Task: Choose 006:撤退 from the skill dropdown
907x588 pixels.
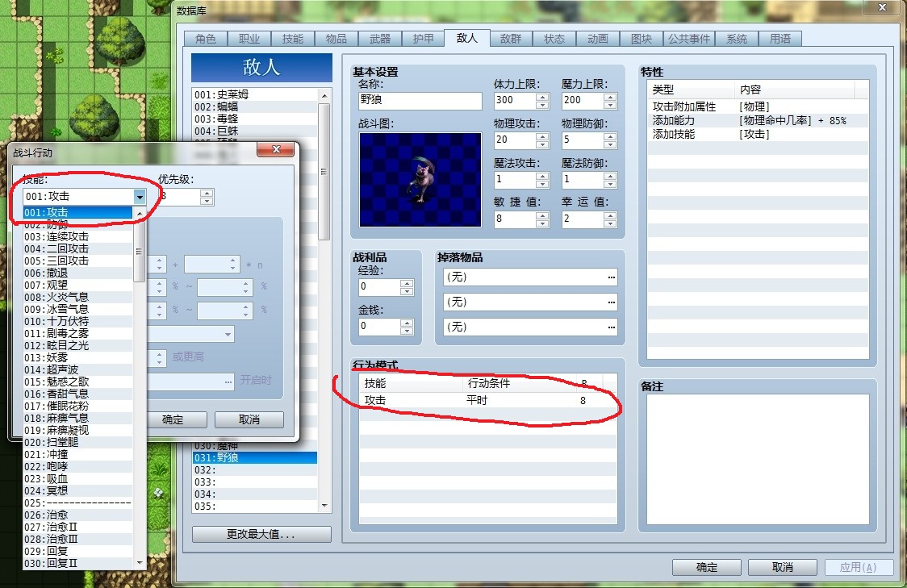Action: 77,273
